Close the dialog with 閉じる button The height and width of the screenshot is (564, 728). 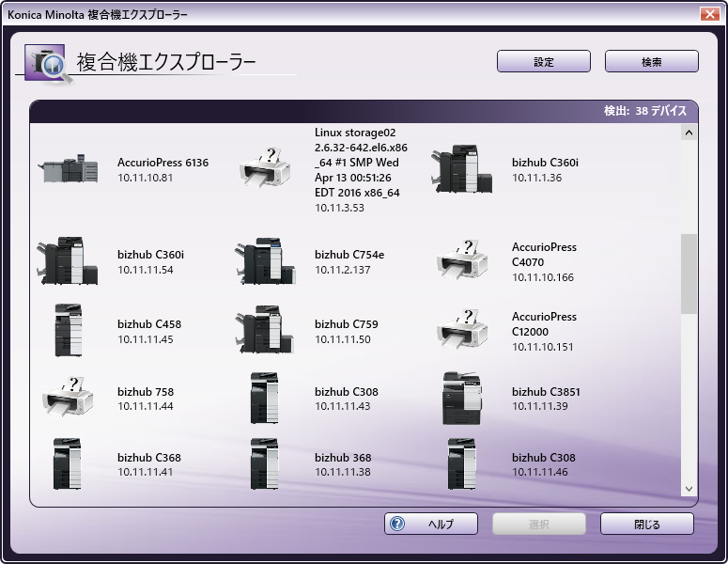(x=647, y=524)
